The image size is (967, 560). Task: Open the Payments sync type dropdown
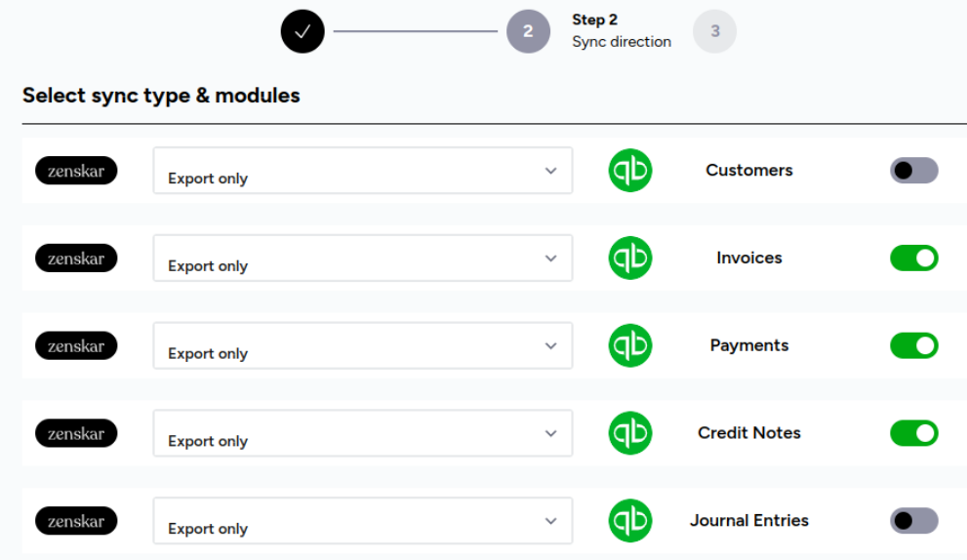pyautogui.click(x=363, y=345)
